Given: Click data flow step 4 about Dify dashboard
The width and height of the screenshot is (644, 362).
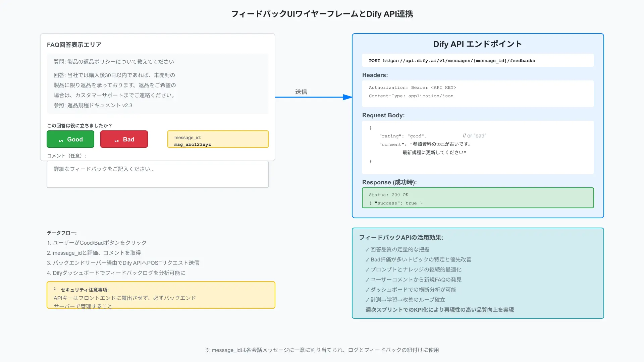Looking at the screenshot, I should coord(116,273).
